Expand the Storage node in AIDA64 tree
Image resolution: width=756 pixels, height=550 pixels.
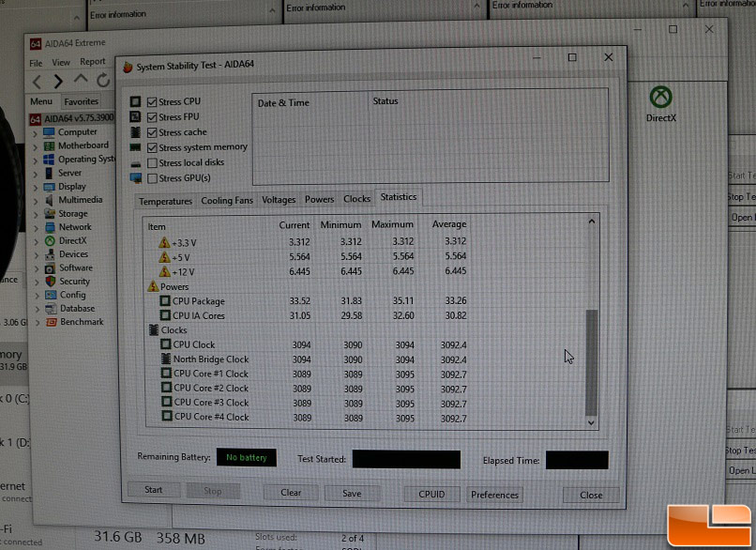[36, 215]
